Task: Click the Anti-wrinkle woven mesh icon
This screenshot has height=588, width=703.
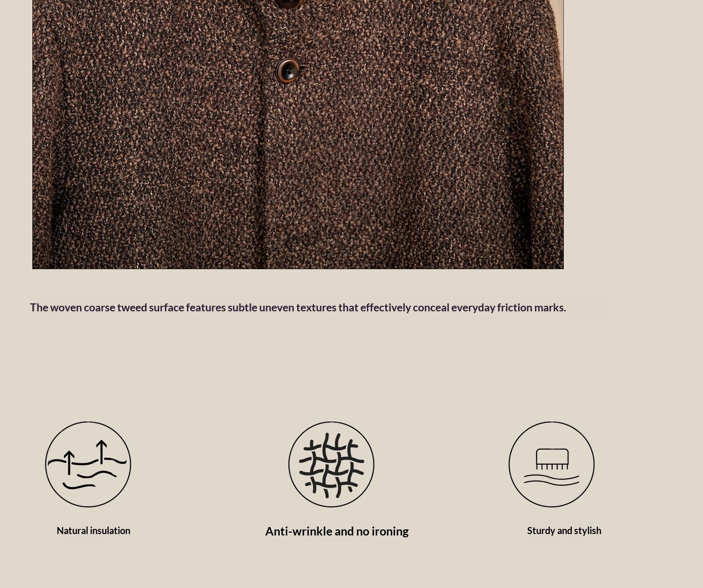Action: coord(331,464)
